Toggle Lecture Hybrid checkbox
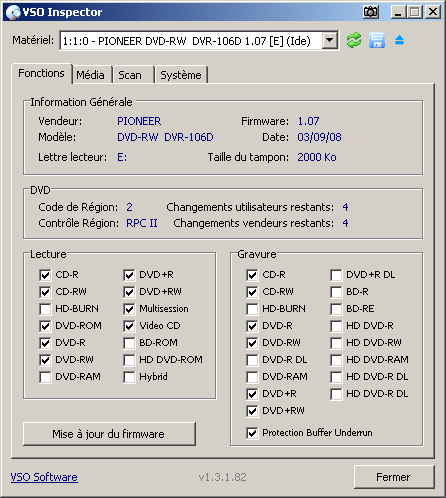 click(x=129, y=377)
